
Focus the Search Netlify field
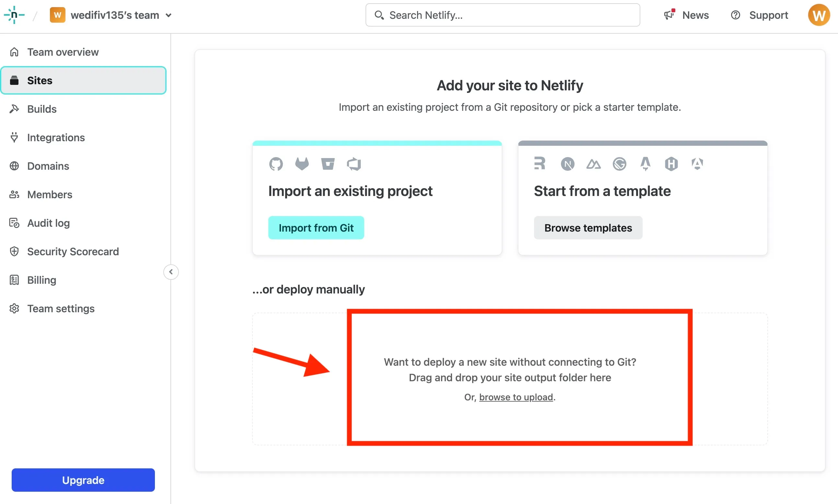(x=503, y=15)
